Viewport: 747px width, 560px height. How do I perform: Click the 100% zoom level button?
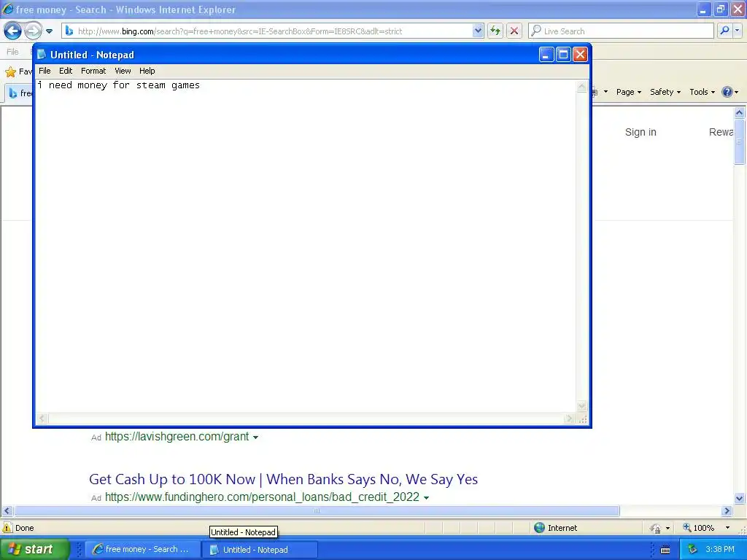pos(698,528)
